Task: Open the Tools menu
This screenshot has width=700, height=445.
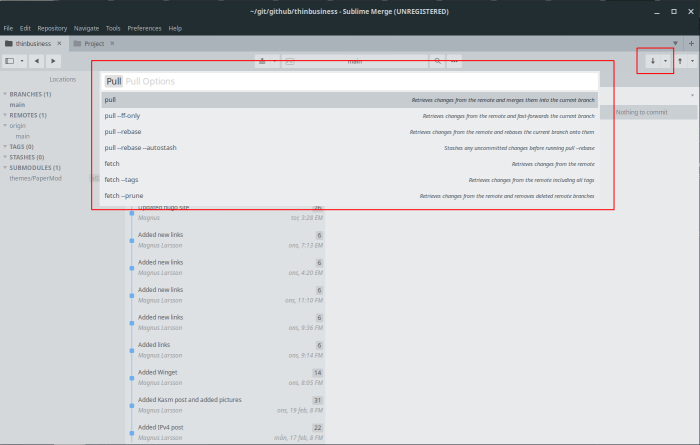Action: pos(113,28)
